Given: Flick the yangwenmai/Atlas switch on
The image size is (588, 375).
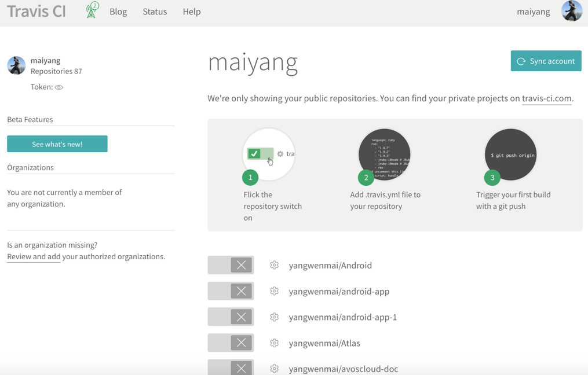Looking at the screenshot, I should click(x=231, y=343).
